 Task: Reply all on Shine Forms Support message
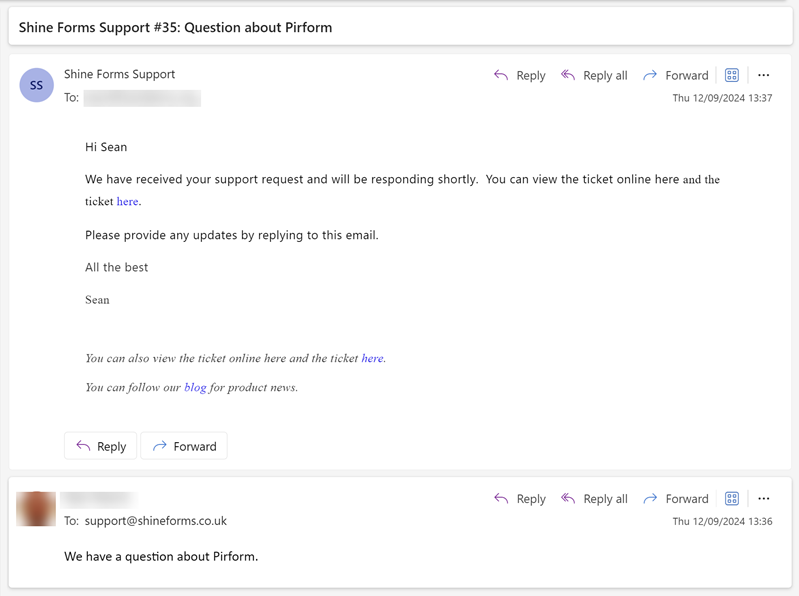point(594,75)
